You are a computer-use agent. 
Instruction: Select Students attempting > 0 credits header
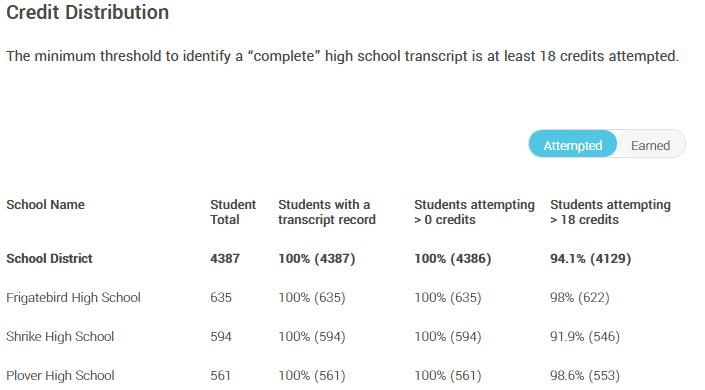[x=474, y=212]
